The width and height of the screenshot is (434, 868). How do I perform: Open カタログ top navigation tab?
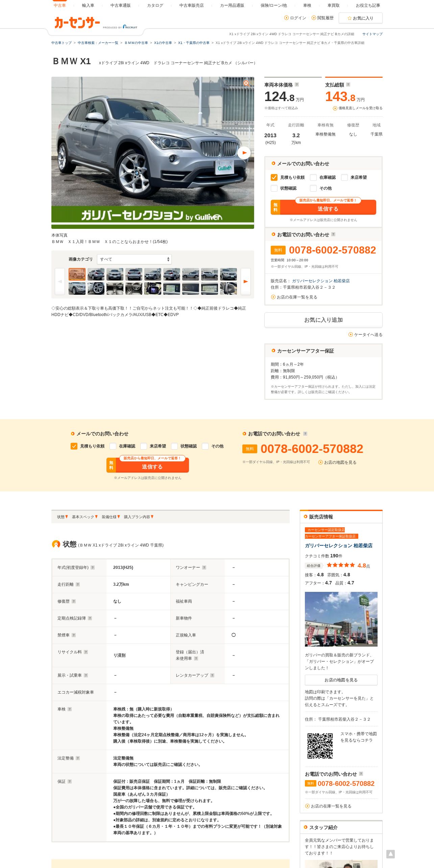[x=155, y=5]
